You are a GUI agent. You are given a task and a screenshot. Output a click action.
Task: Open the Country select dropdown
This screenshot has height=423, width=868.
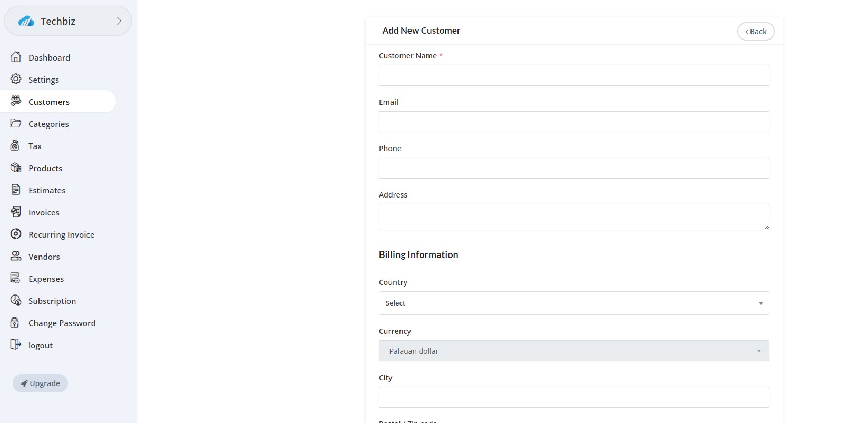pos(573,303)
